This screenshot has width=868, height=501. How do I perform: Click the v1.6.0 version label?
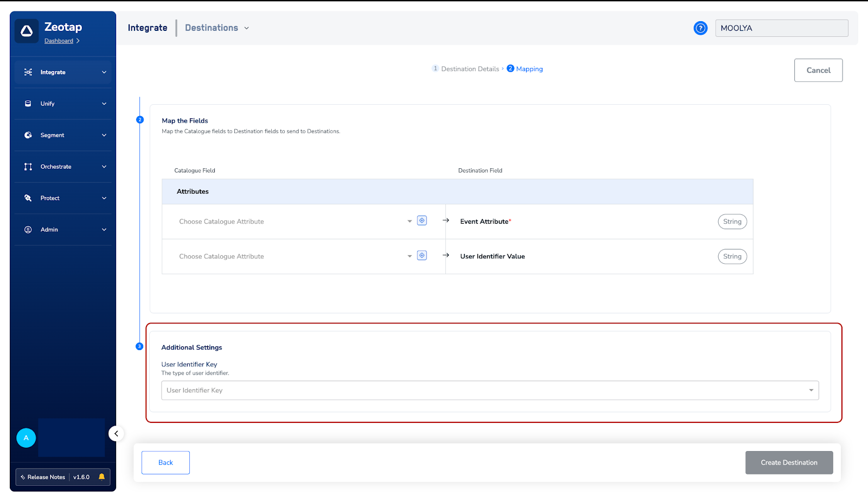point(81,477)
